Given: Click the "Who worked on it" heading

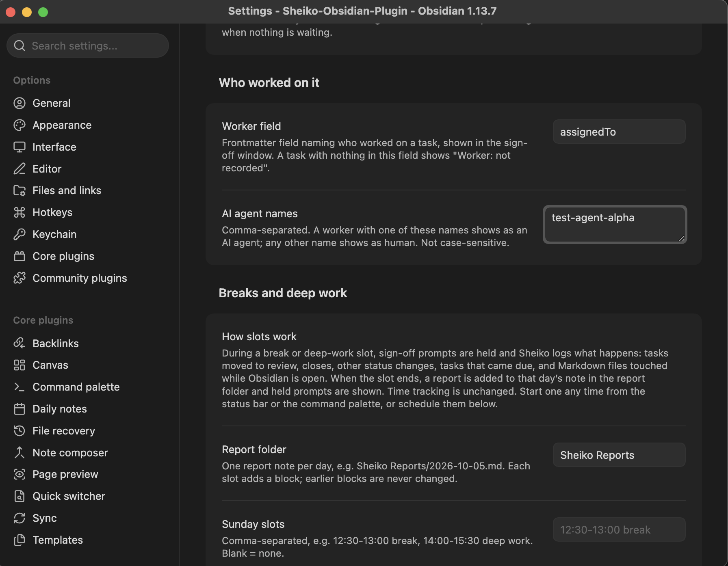Looking at the screenshot, I should (269, 83).
